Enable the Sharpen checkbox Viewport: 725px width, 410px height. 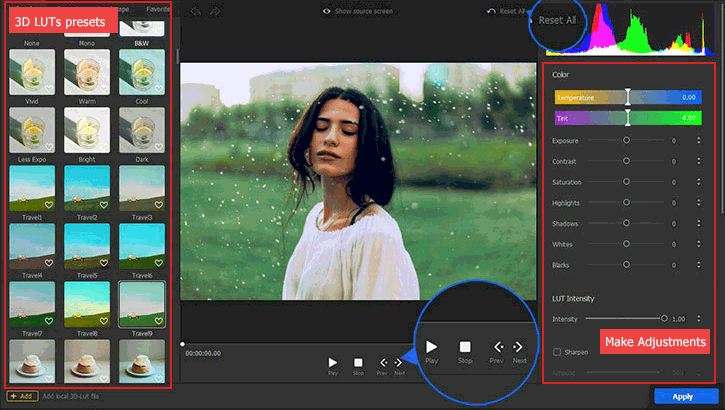[x=557, y=352]
